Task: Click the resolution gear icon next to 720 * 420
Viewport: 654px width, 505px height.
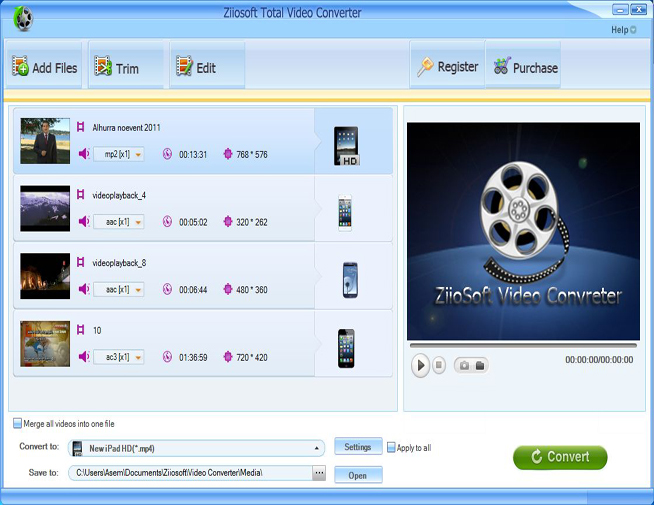Action: (x=228, y=357)
